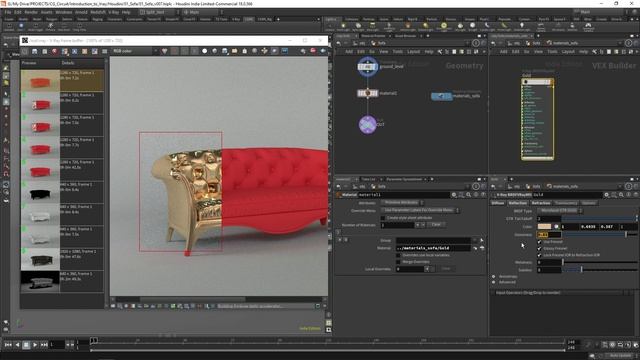Image resolution: width=640 pixels, height=360 pixels.
Task: Select the ground_level node in Geometry network
Action: click(368, 66)
